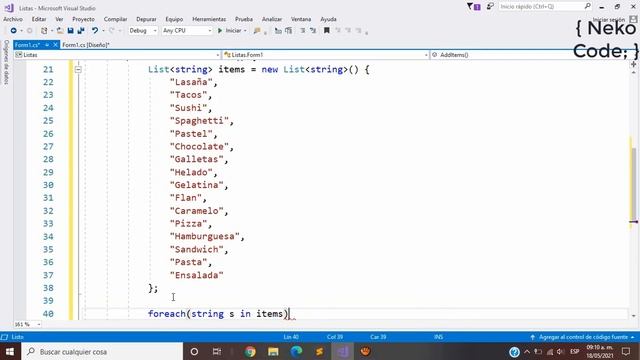Click the quick launch magnifier icon
Viewport: 640px width, 360px height.
[x=587, y=6]
